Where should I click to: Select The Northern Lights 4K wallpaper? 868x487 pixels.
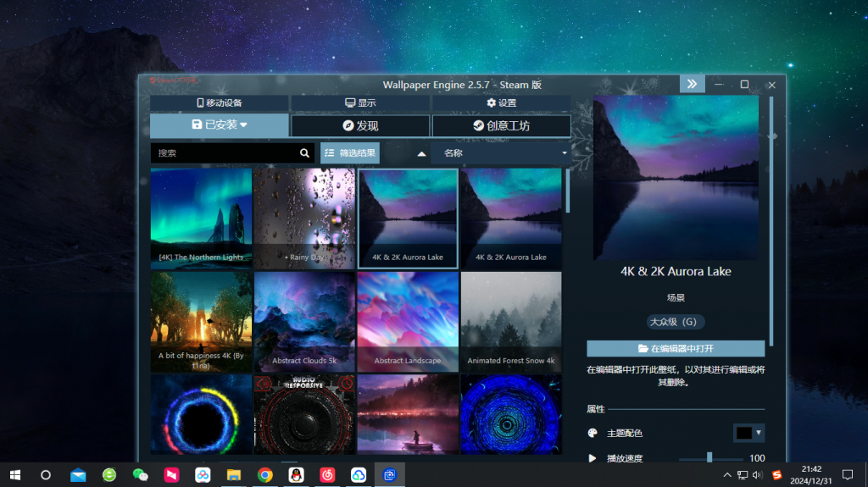click(x=201, y=219)
